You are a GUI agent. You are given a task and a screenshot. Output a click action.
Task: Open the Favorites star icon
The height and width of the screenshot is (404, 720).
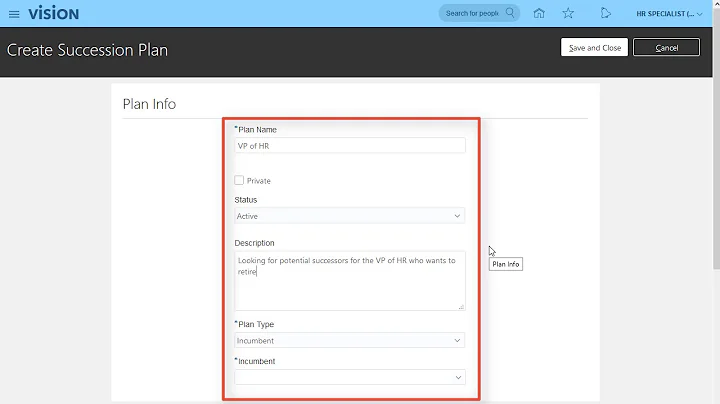click(568, 13)
